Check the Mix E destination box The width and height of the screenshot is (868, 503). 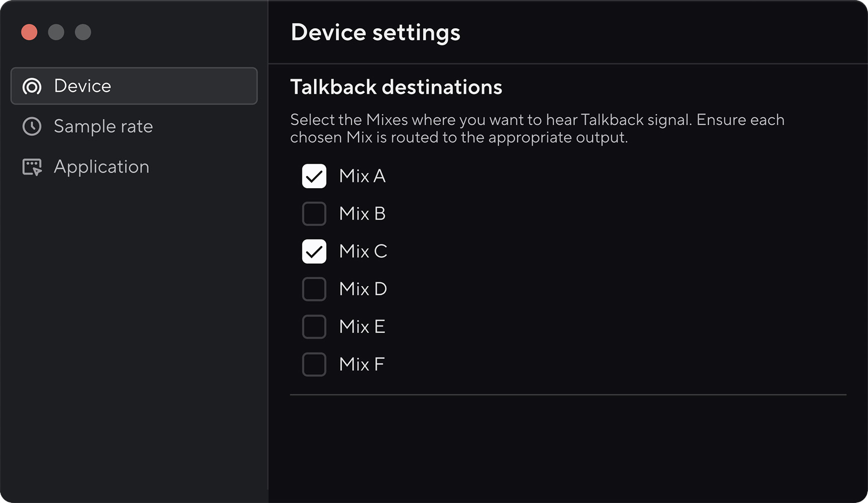point(314,327)
